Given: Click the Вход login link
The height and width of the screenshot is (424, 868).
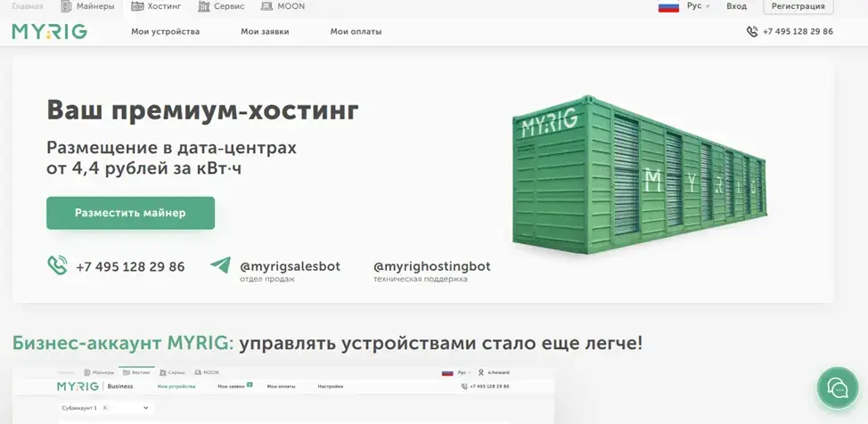Looking at the screenshot, I should [736, 6].
